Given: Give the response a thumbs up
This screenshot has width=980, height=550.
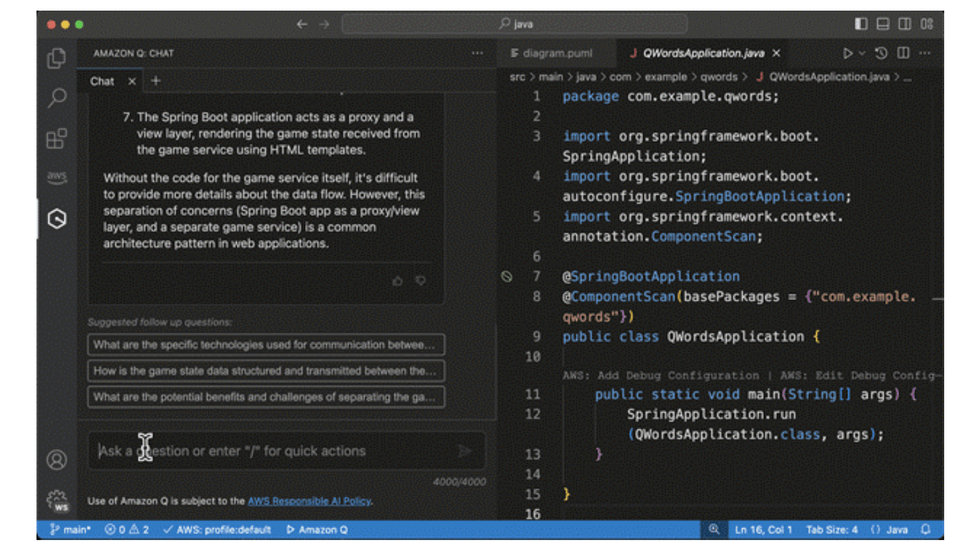Looking at the screenshot, I should pyautogui.click(x=397, y=281).
